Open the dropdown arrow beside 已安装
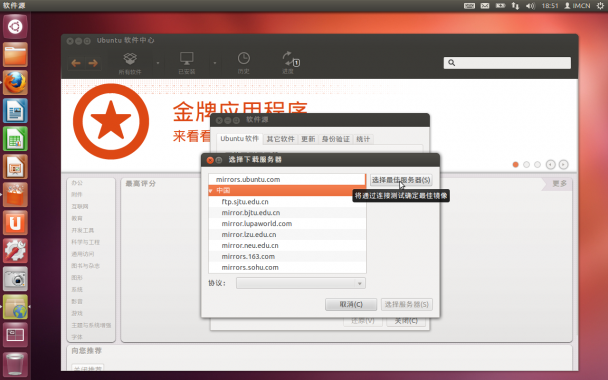 click(214, 63)
